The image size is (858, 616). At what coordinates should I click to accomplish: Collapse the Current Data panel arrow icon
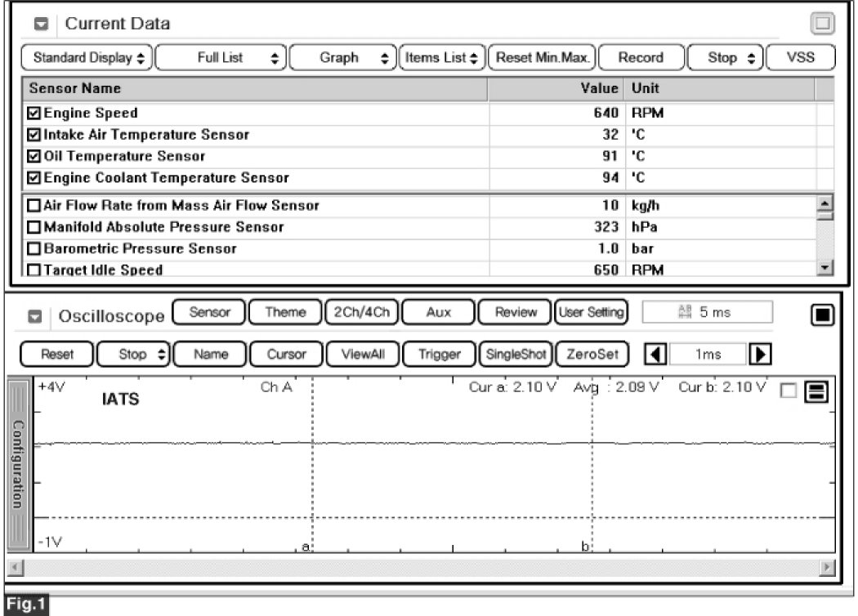pos(41,24)
